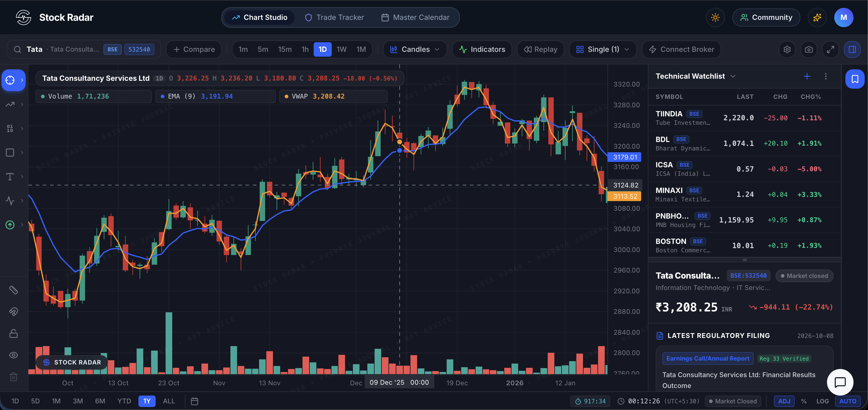Open the Single (1) layout dropdown
The height and width of the screenshot is (410, 868).
603,49
